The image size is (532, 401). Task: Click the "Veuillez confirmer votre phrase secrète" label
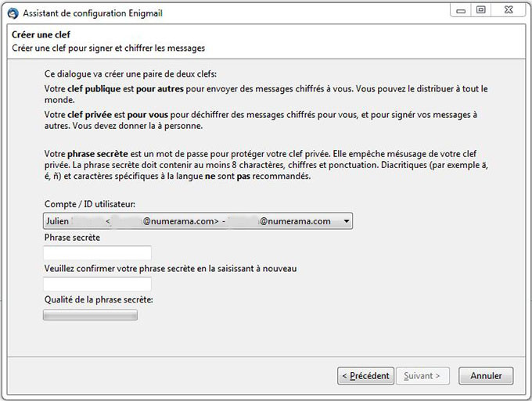point(171,268)
